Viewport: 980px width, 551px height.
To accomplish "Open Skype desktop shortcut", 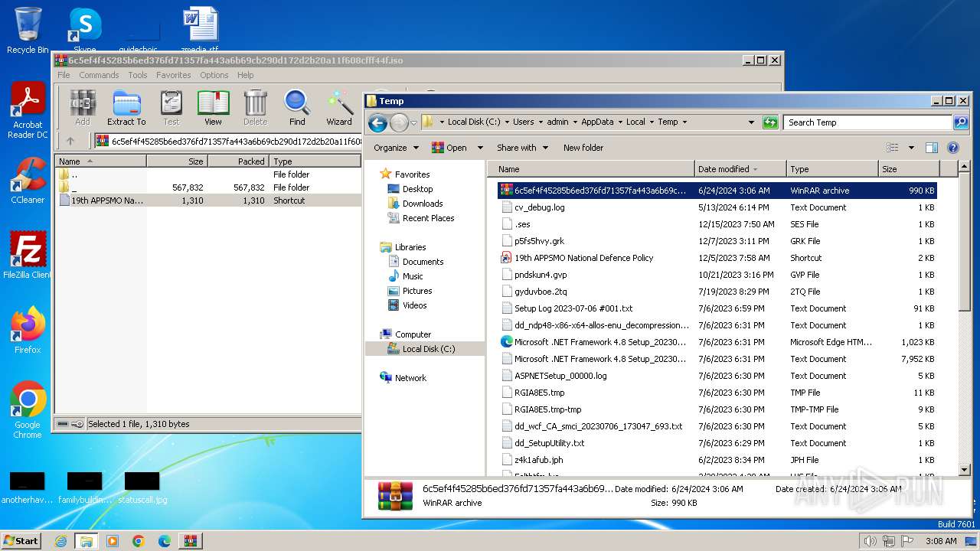I will point(84,31).
